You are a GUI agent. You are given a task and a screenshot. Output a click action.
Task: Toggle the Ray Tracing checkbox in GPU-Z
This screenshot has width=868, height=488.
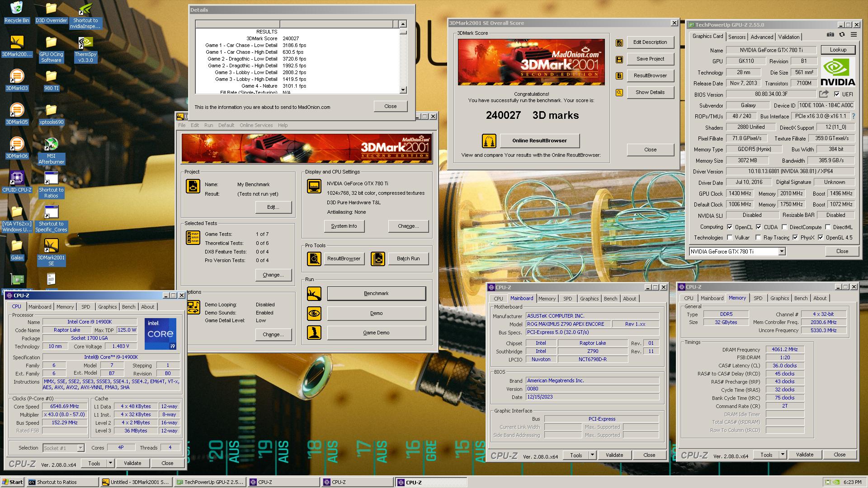(x=758, y=238)
